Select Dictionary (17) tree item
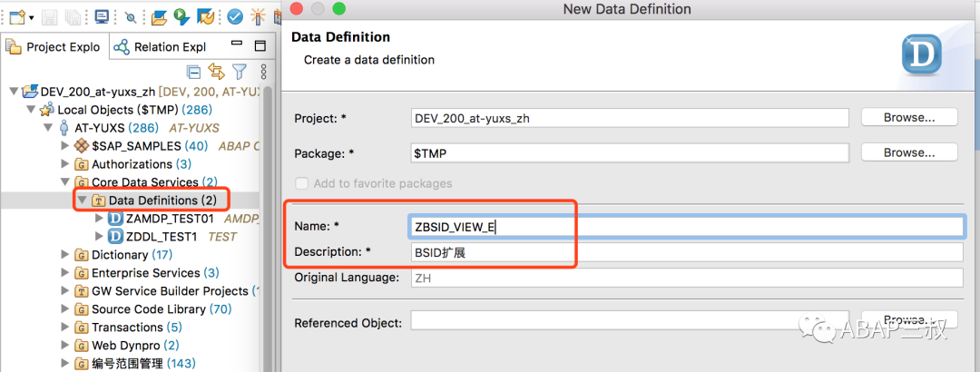This screenshot has width=980, height=372. coord(123,254)
